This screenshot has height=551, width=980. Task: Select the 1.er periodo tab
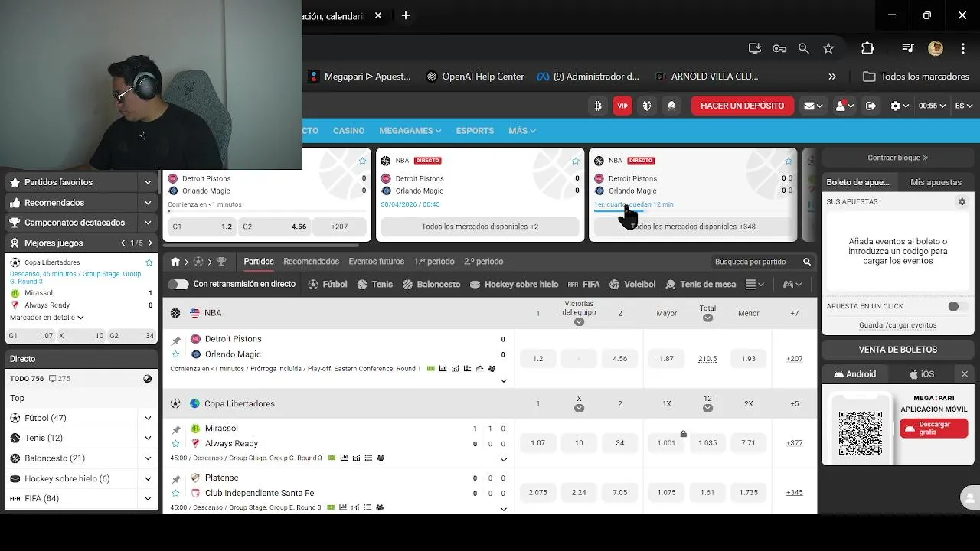[x=434, y=262]
